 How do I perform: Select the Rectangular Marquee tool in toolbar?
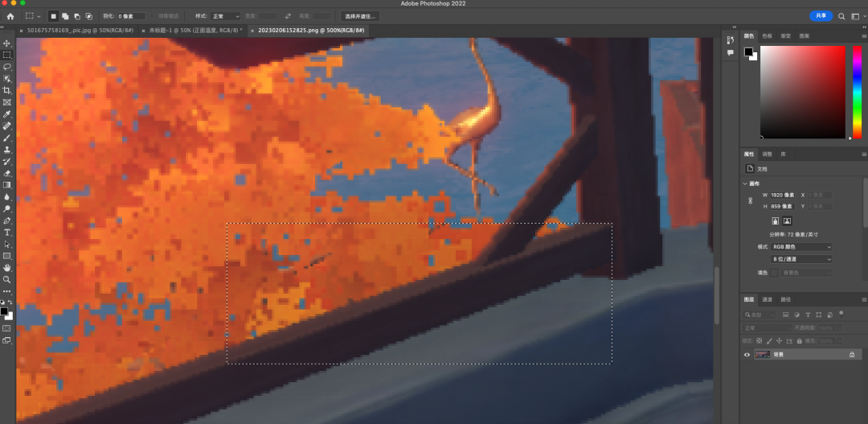[7, 55]
